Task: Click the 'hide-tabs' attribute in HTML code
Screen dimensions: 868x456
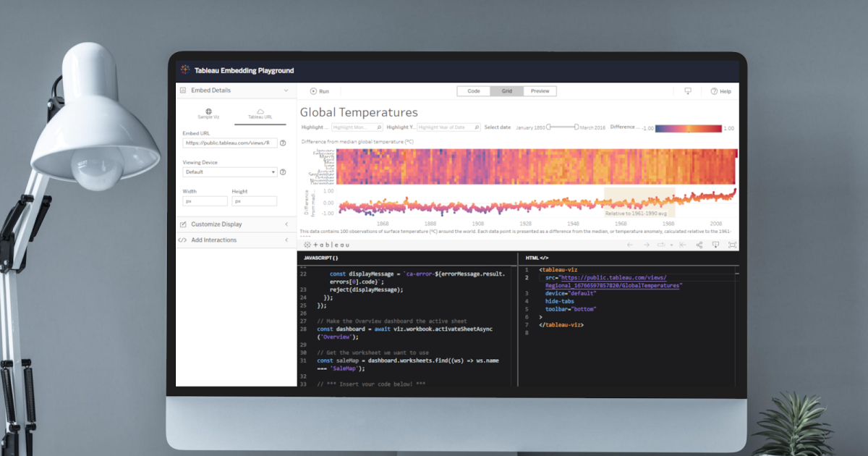Action: pos(561,300)
